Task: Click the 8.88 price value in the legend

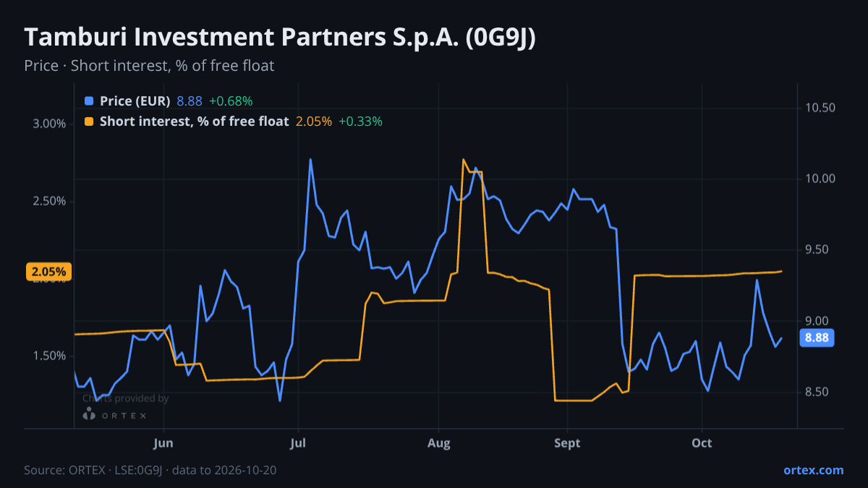Action: coord(190,101)
